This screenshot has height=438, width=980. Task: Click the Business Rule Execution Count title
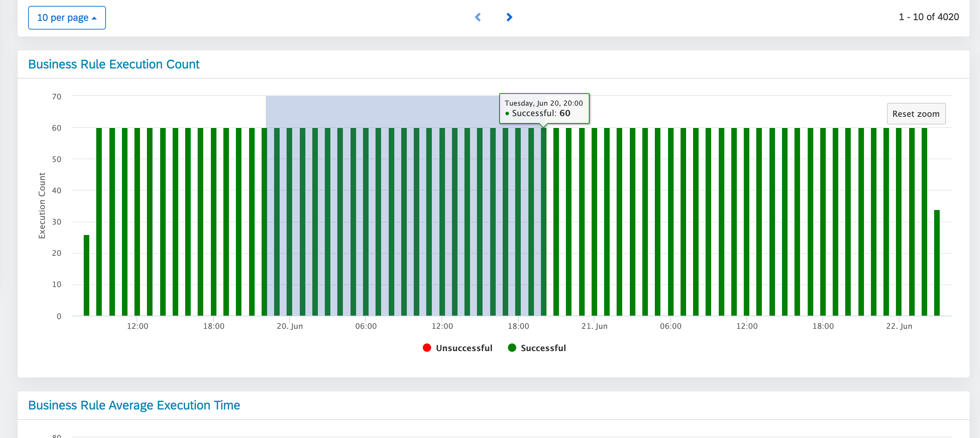point(114,64)
